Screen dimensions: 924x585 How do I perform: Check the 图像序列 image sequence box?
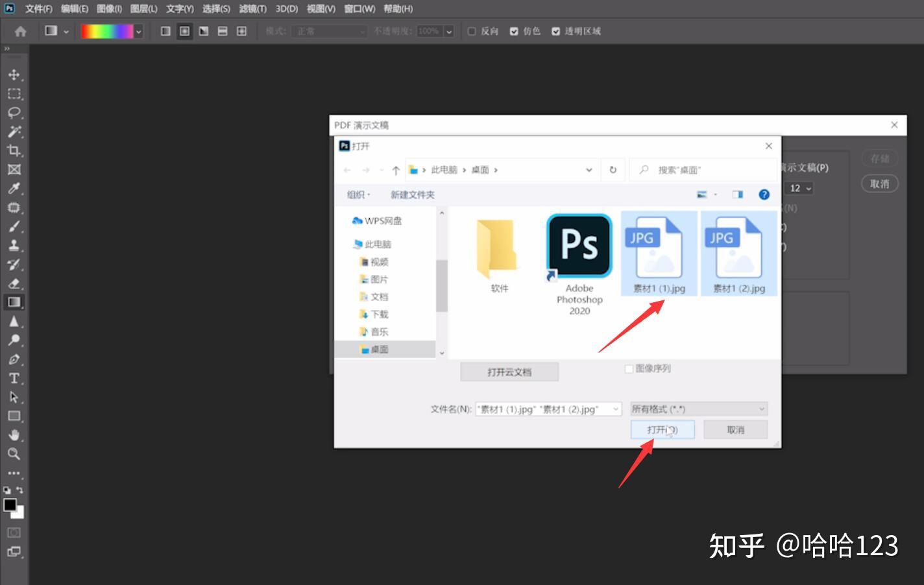[629, 368]
